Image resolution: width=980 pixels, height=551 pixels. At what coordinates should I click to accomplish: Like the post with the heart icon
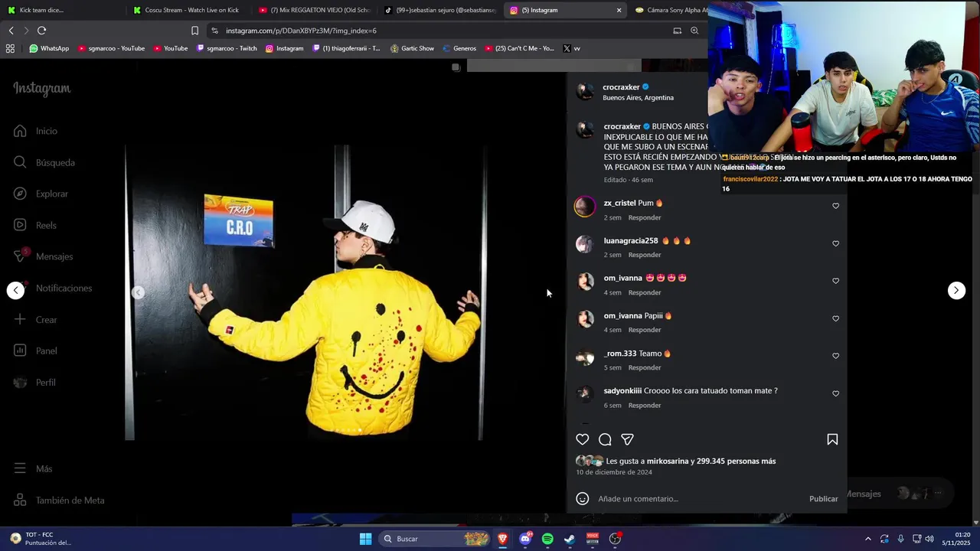[583, 439]
